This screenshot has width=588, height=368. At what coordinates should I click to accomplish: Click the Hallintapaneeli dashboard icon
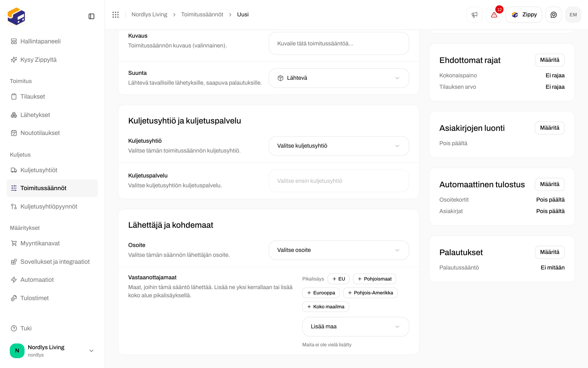14,41
